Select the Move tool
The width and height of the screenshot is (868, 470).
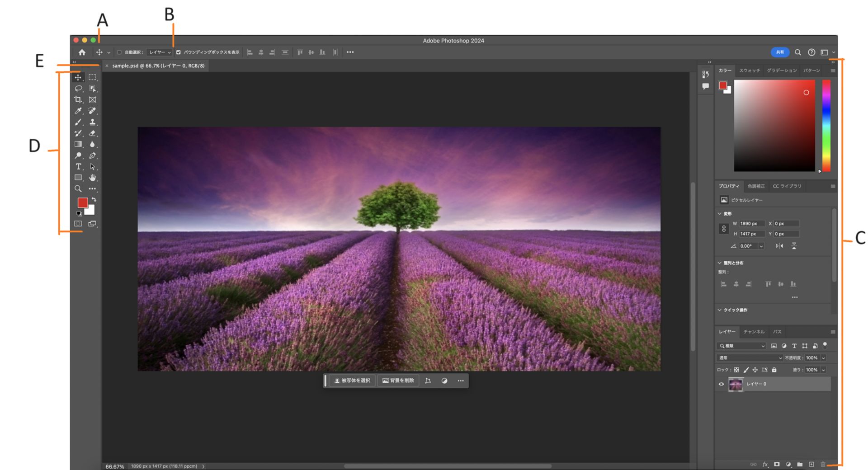click(79, 77)
